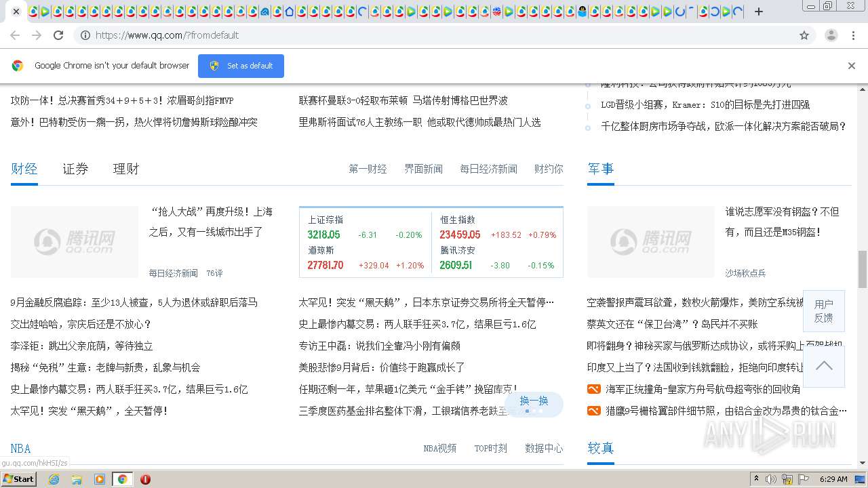Click the 恒生指数 index value 23459.05
The width and height of the screenshot is (868, 488).
tap(460, 235)
